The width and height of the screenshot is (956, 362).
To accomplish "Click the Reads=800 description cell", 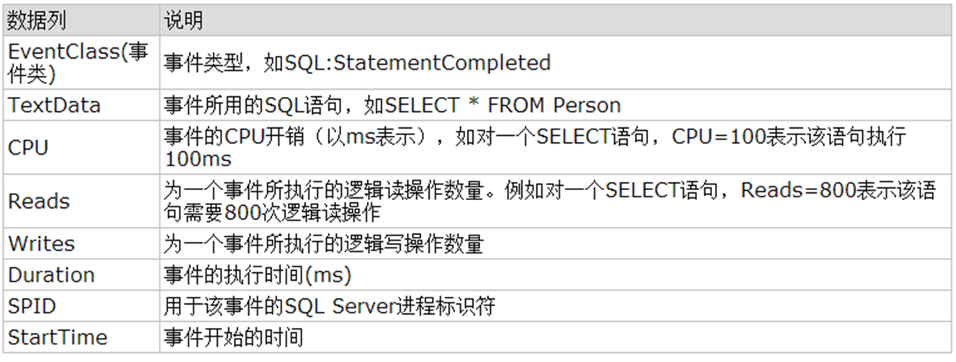I will (555, 201).
